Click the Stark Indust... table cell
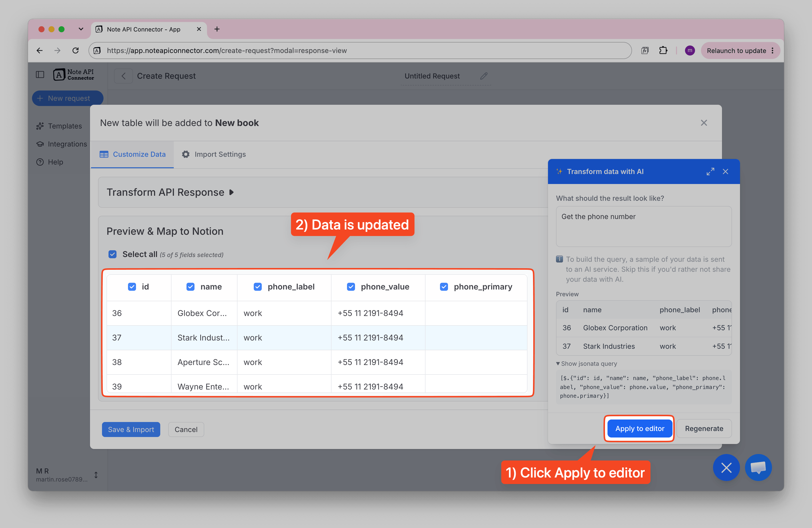 [204, 338]
